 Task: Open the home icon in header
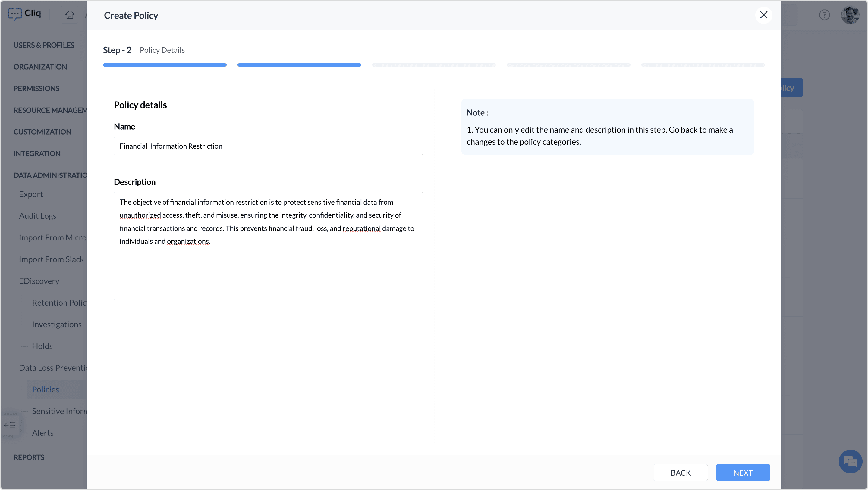pyautogui.click(x=70, y=15)
